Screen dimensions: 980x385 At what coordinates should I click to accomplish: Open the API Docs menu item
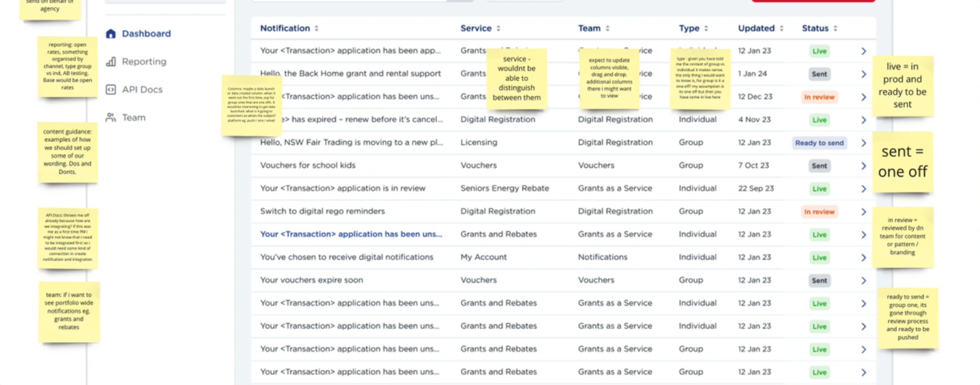(x=142, y=89)
